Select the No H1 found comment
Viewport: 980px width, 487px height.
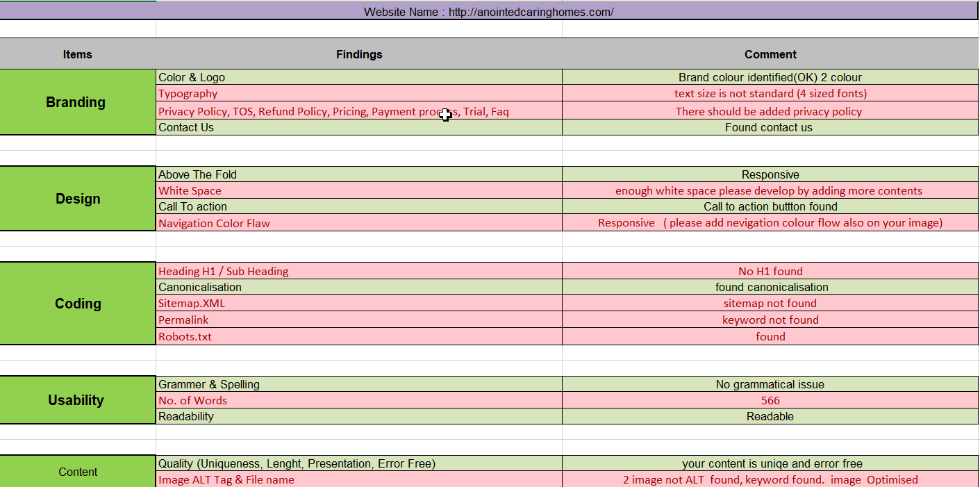(770, 271)
